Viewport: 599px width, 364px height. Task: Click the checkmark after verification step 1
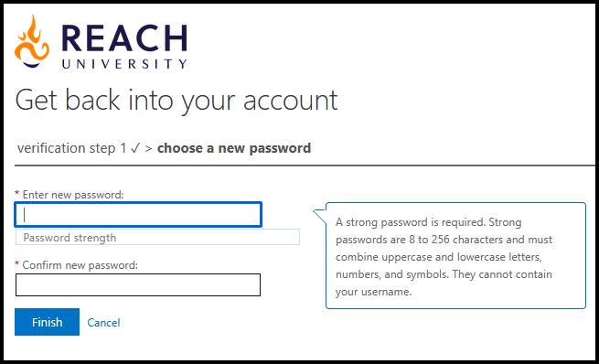135,148
